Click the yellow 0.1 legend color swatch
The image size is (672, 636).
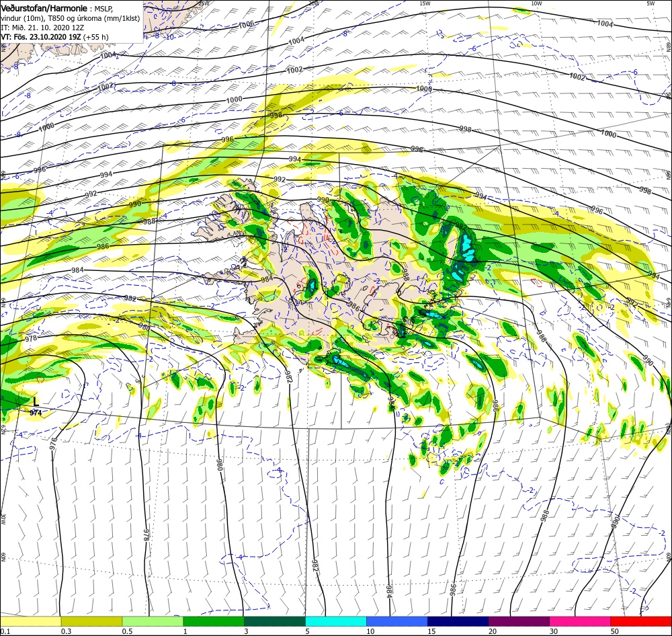click(x=30, y=621)
